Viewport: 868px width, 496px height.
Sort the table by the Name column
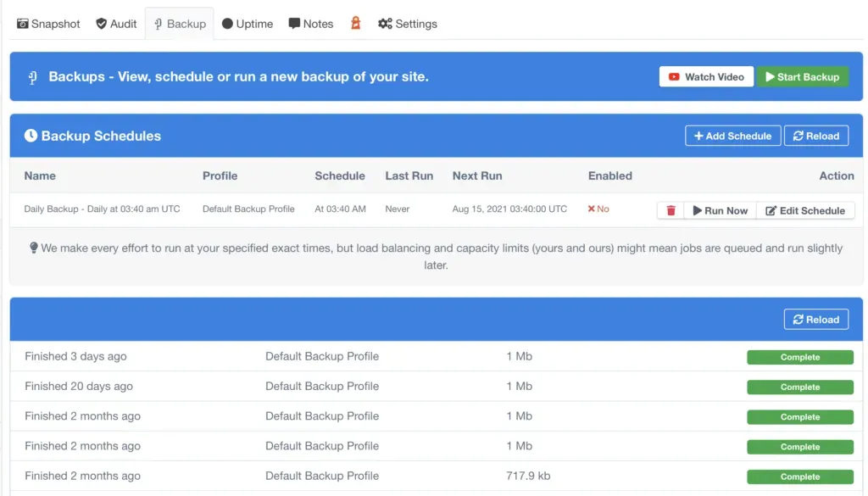pyautogui.click(x=39, y=176)
